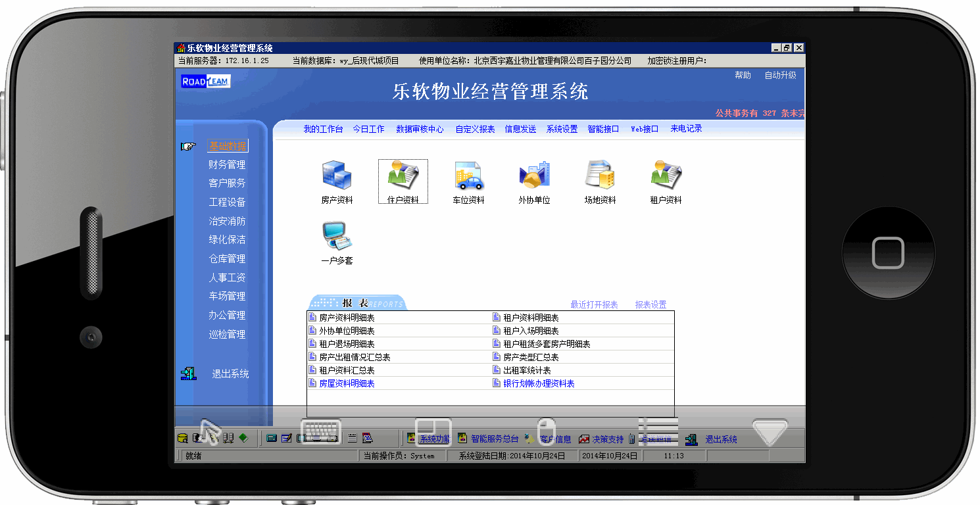The image size is (980, 505).
Task: Open 数据审核中心 tab
Action: coord(420,129)
